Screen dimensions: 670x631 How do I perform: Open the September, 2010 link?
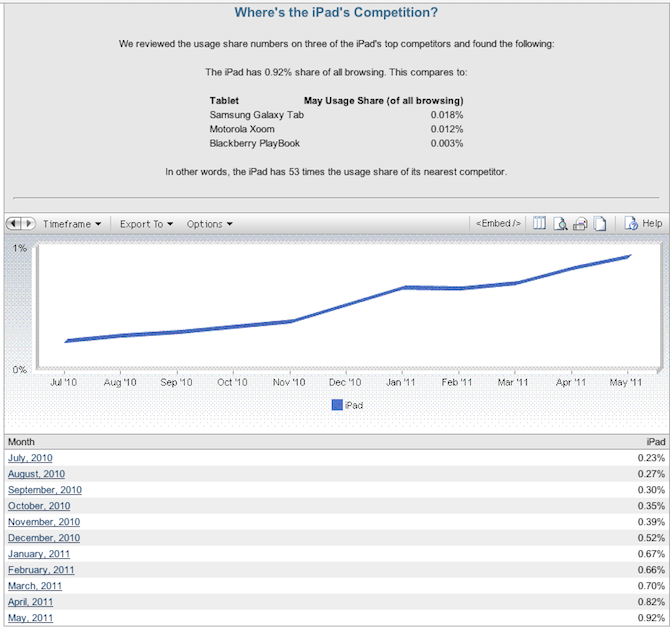[45, 490]
